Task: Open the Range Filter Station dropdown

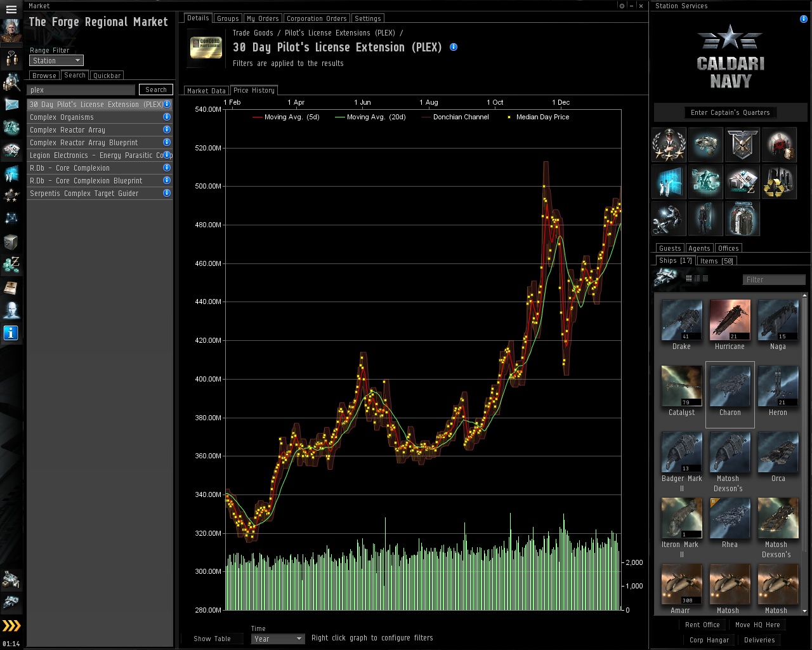Action: coord(56,60)
